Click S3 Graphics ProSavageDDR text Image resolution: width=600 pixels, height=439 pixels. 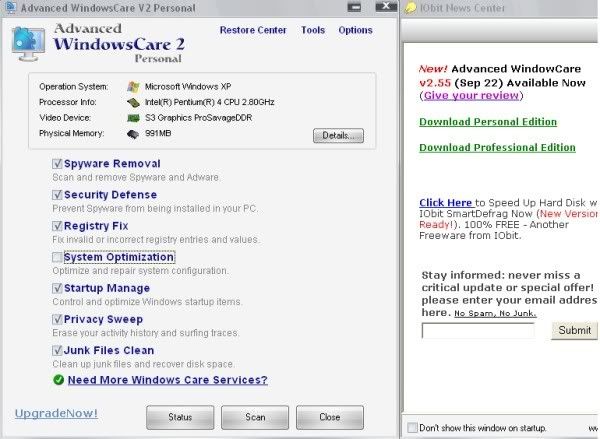(x=198, y=118)
